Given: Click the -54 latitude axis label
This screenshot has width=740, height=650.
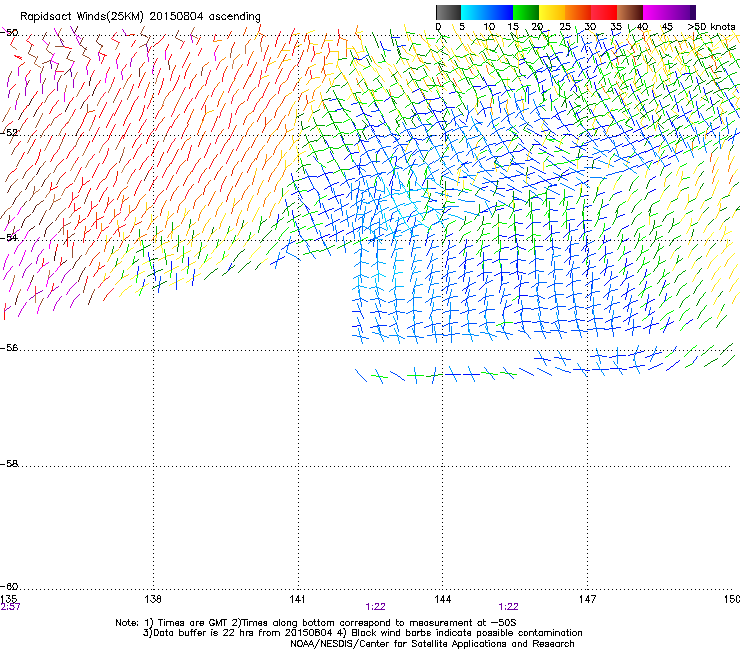Looking at the screenshot, I should (x=9, y=237).
